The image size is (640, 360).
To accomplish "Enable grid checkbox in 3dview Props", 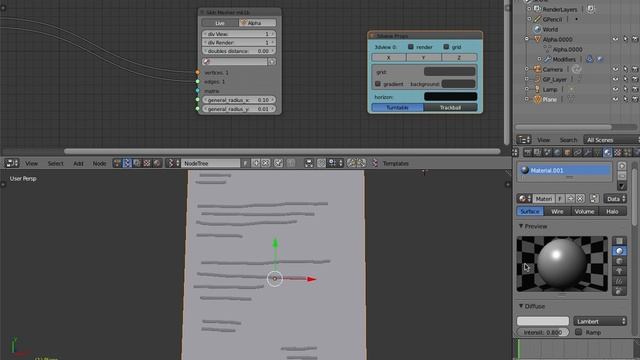I will pyautogui.click(x=446, y=47).
